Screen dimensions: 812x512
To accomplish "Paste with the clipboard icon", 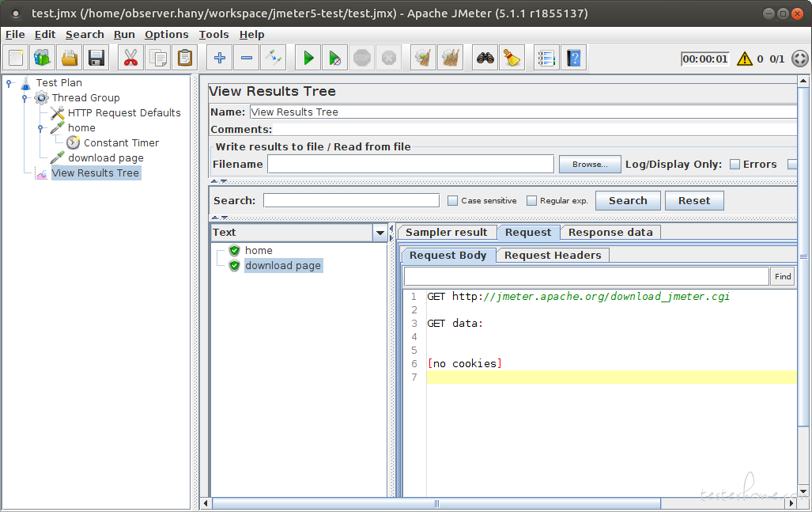I will 185,58.
